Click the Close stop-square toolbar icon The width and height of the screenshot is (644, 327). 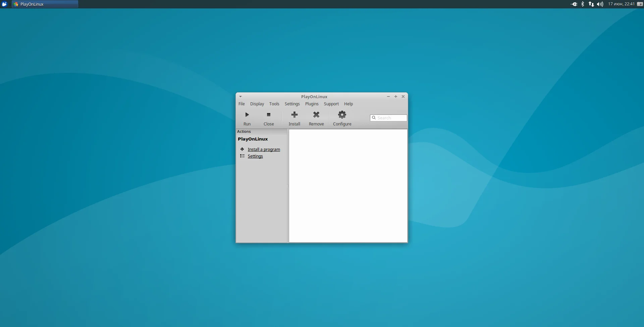point(269,115)
